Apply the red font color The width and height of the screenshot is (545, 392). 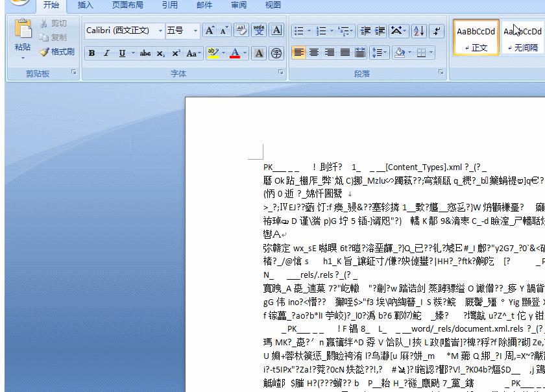point(235,53)
